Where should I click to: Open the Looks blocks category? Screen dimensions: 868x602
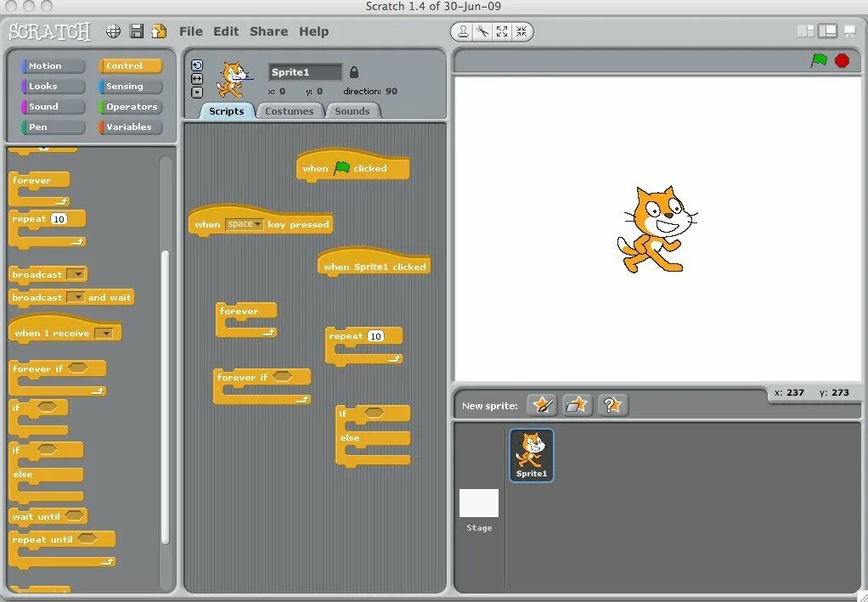pos(54,87)
